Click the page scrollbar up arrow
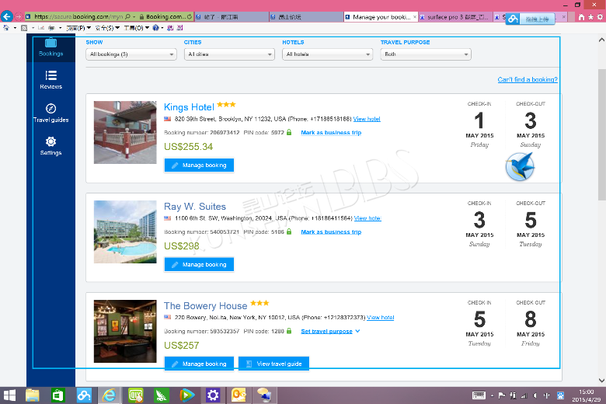 601,39
